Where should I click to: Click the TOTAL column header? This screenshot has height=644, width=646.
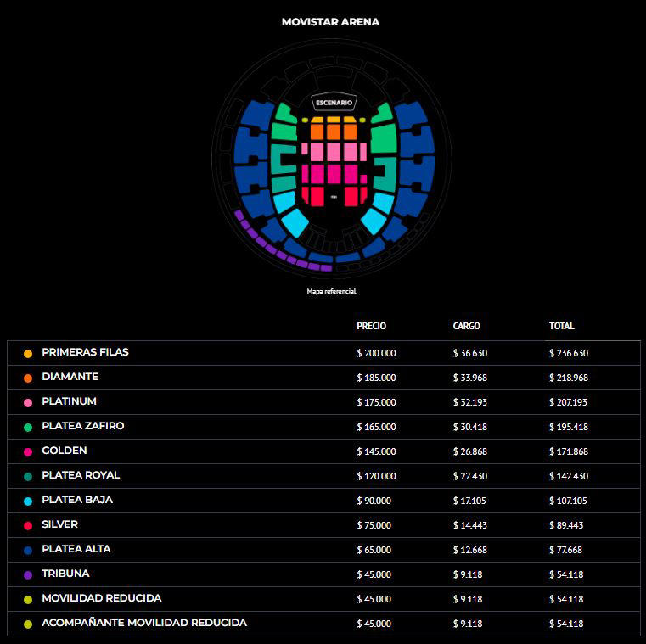tap(562, 326)
